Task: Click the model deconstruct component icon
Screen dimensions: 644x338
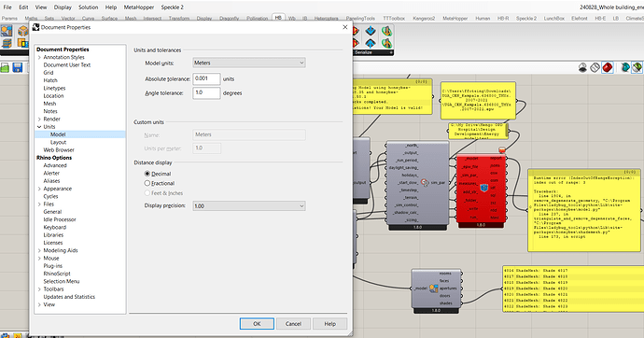Action: point(433,289)
